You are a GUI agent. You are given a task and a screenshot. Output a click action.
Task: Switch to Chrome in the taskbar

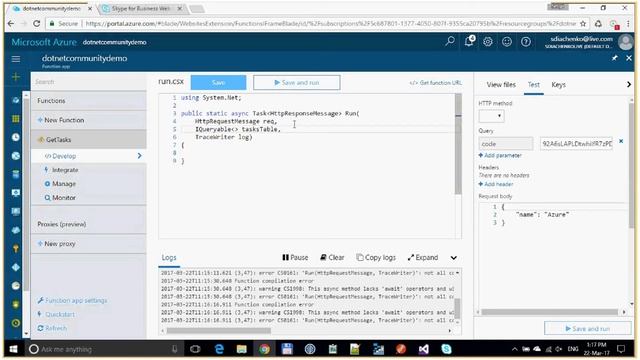(264, 349)
